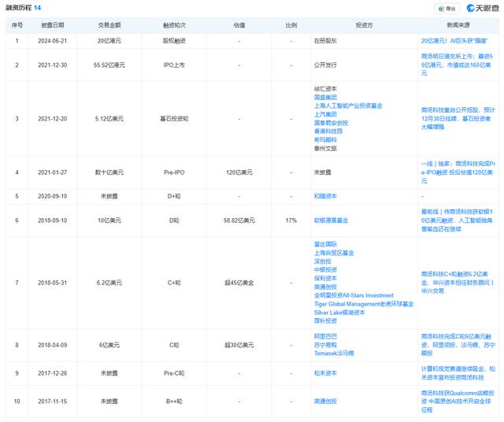Open investor link 上海人工智能产业投资基金
This screenshot has height=422, width=504.
click(348, 105)
